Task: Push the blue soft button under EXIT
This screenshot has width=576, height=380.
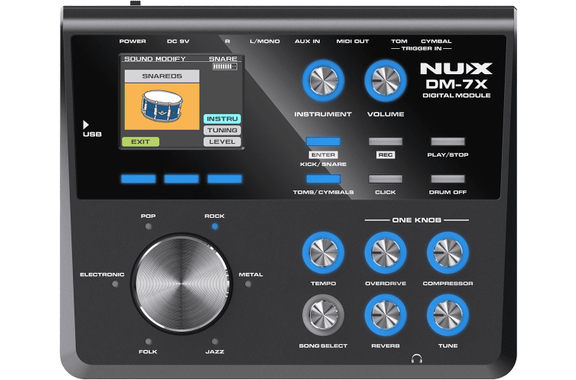Action: pos(138,179)
